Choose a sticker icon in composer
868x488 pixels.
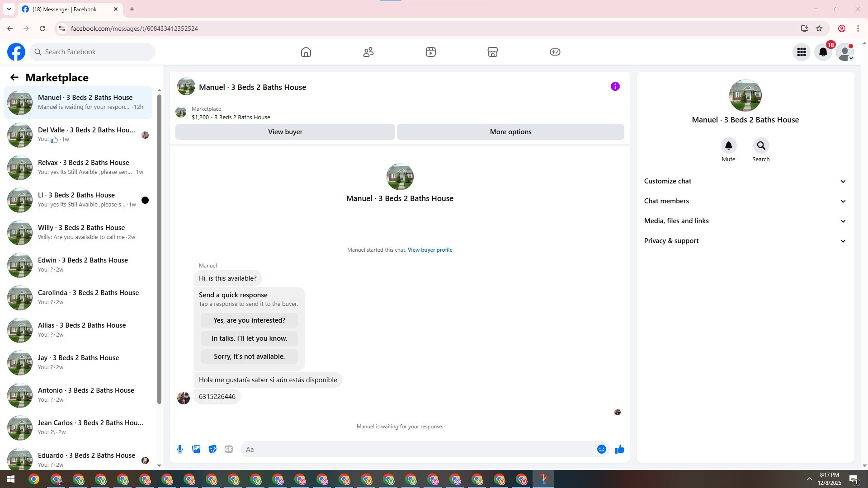pos(212,449)
